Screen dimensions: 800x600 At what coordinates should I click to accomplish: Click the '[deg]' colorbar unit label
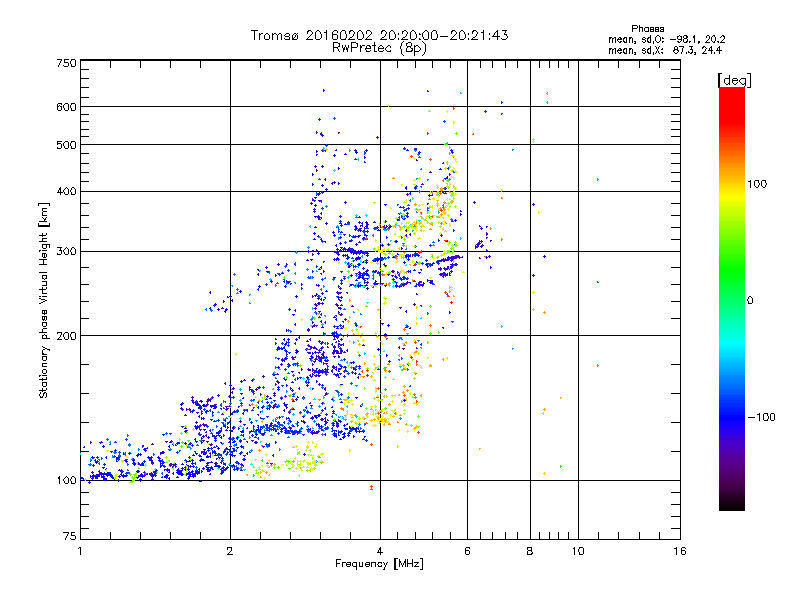click(x=734, y=80)
